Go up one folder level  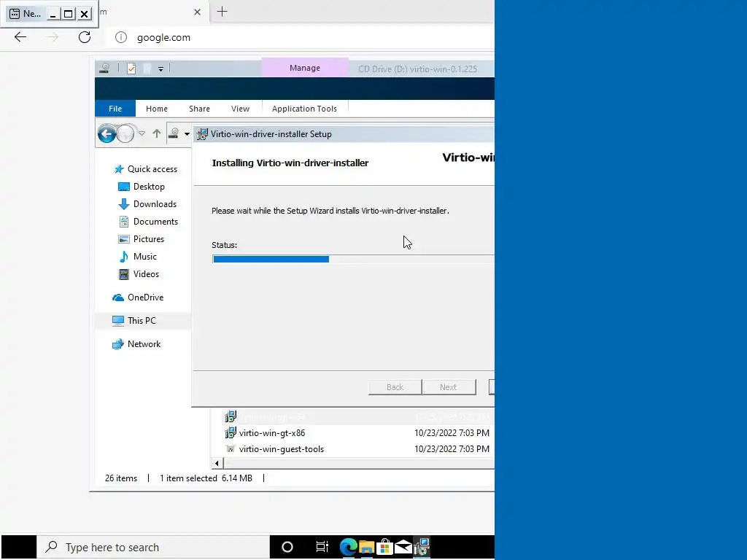(x=156, y=134)
